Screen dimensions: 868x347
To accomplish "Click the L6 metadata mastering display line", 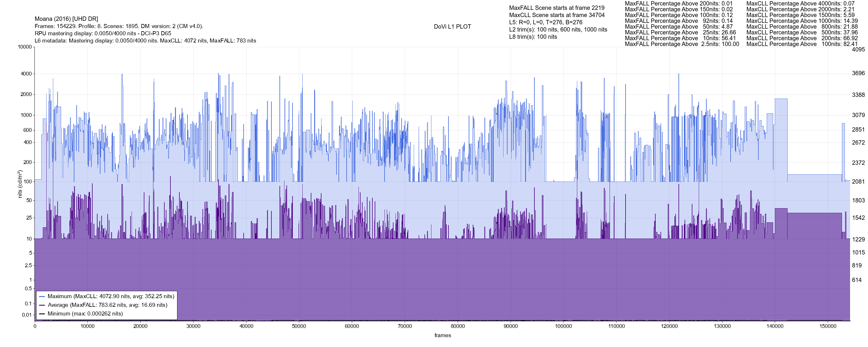I will (145, 41).
